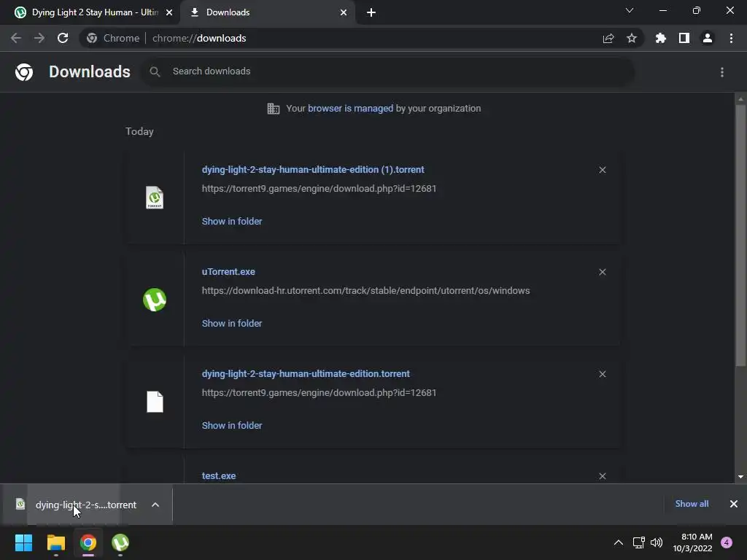The height and width of the screenshot is (560, 747).
Task: Close the download shelf bar
Action: pyautogui.click(x=734, y=504)
